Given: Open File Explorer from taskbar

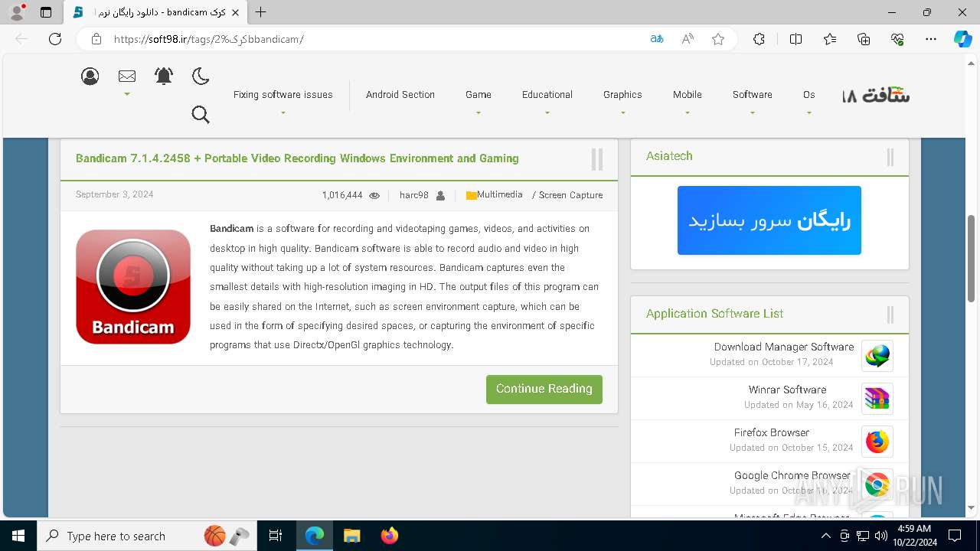Looking at the screenshot, I should click(351, 536).
